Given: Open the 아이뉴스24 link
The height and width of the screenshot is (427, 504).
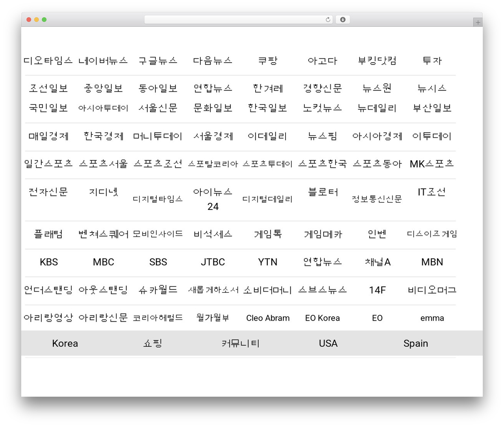Looking at the screenshot, I should [213, 199].
